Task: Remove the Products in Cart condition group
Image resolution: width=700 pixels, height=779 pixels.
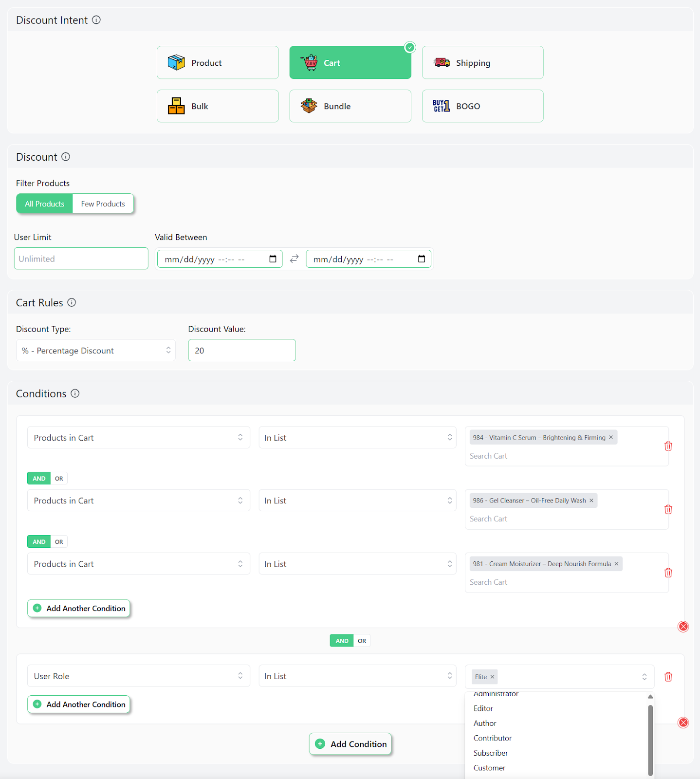Action: pyautogui.click(x=683, y=627)
